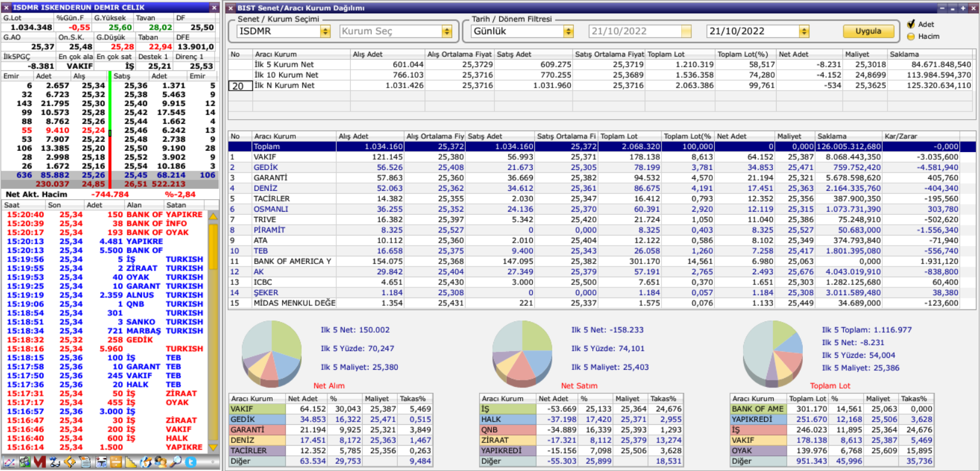Sort main table by Alış Adet column header
The width and height of the screenshot is (980, 471).
coord(370,136)
